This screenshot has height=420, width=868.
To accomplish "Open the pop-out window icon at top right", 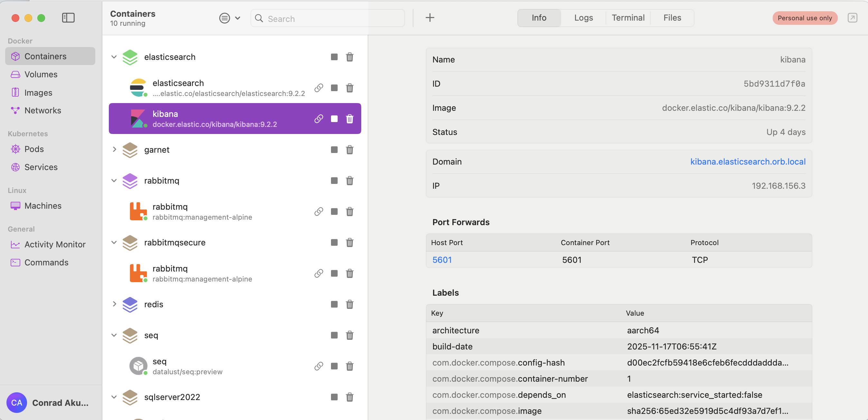I will (x=852, y=18).
